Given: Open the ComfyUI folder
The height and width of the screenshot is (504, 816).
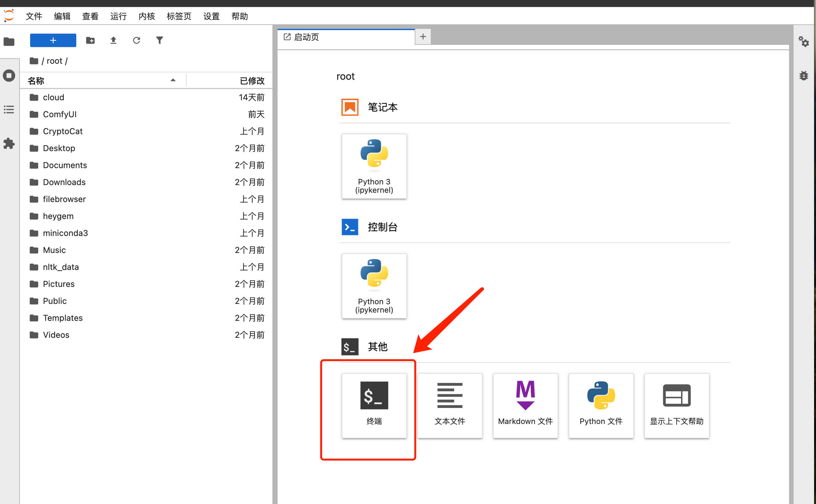Looking at the screenshot, I should (x=60, y=114).
